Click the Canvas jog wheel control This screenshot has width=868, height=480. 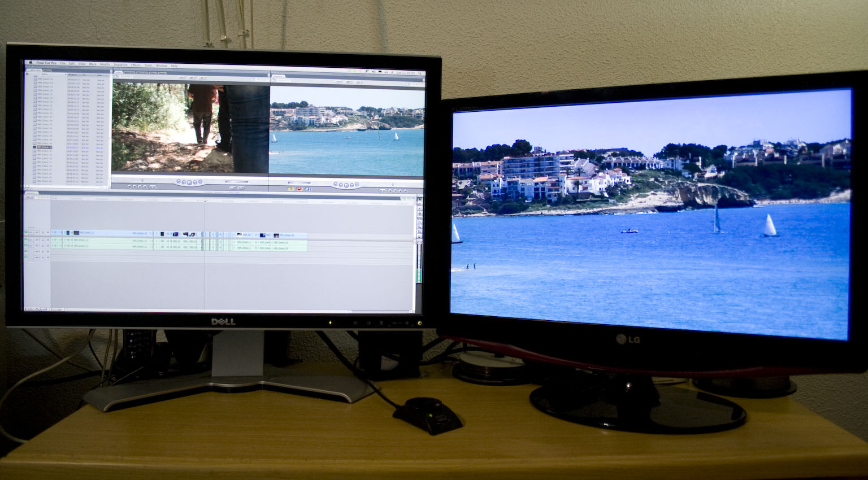point(393,185)
